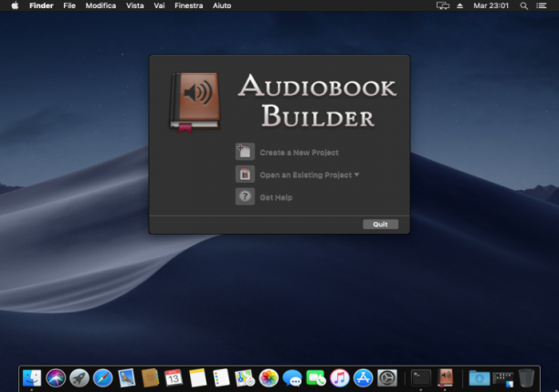Open the Finestra menu
Image resolution: width=559 pixels, height=392 pixels.
tap(188, 5)
